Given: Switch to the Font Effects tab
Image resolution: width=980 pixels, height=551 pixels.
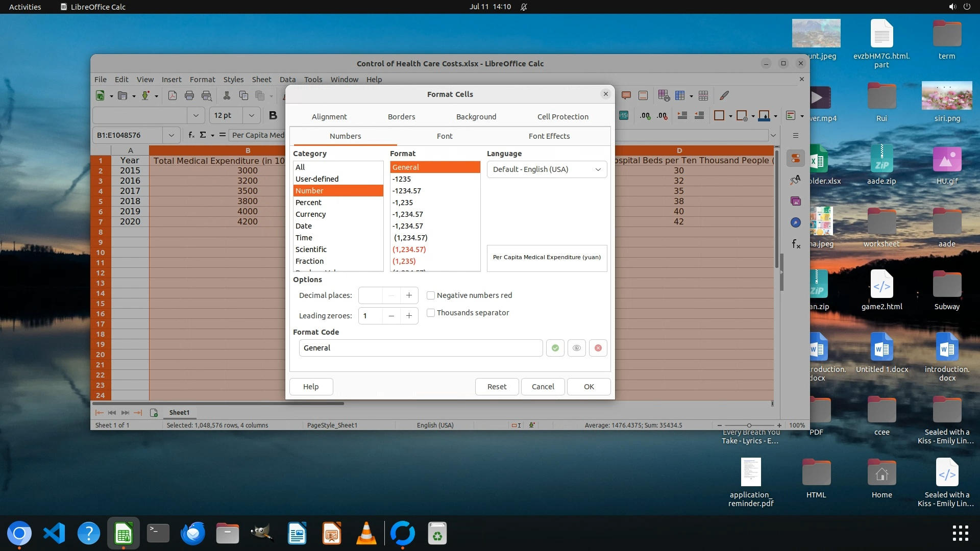Looking at the screenshot, I should 549,136.
